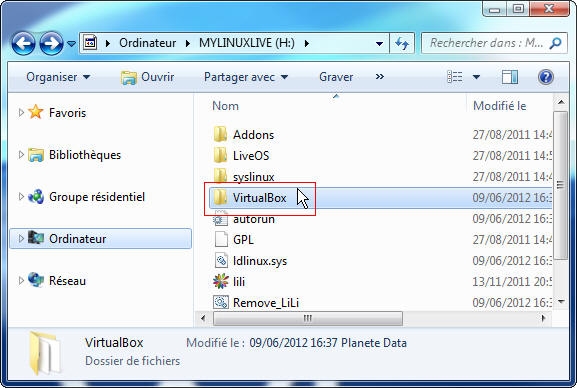Click the ldlinux.sys system file icon

pos(221,260)
